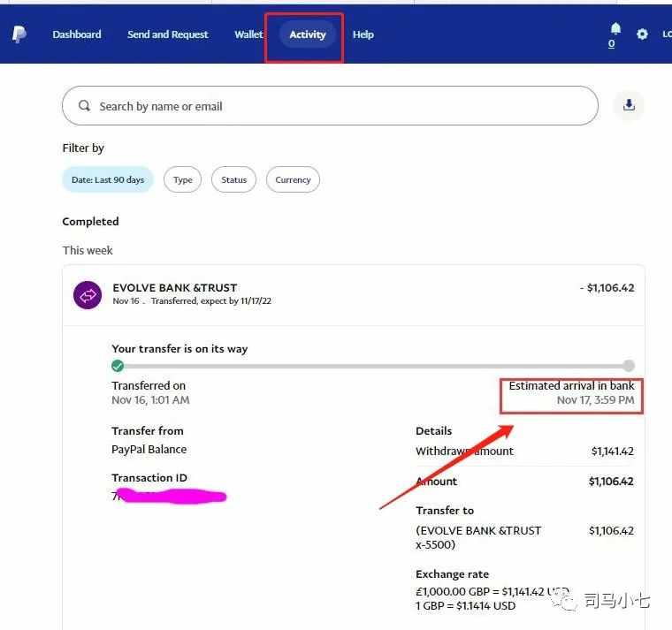Viewport: 672px width, 630px height.
Task: Click the Search by name or email field
Action: click(330, 106)
